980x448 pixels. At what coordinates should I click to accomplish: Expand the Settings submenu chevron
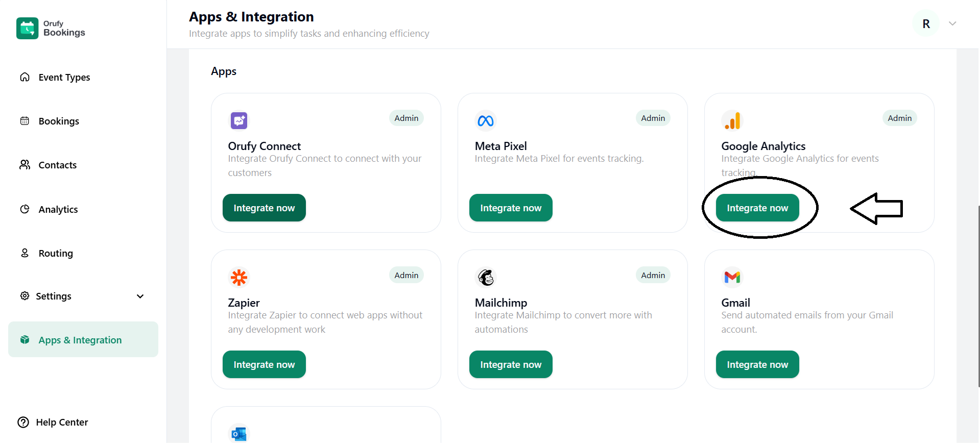140,296
